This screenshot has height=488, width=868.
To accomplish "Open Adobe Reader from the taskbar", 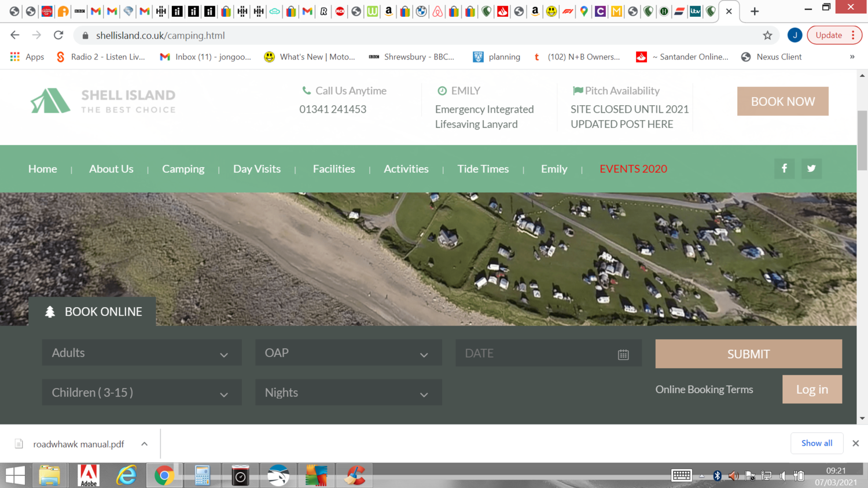I will pos(89,475).
